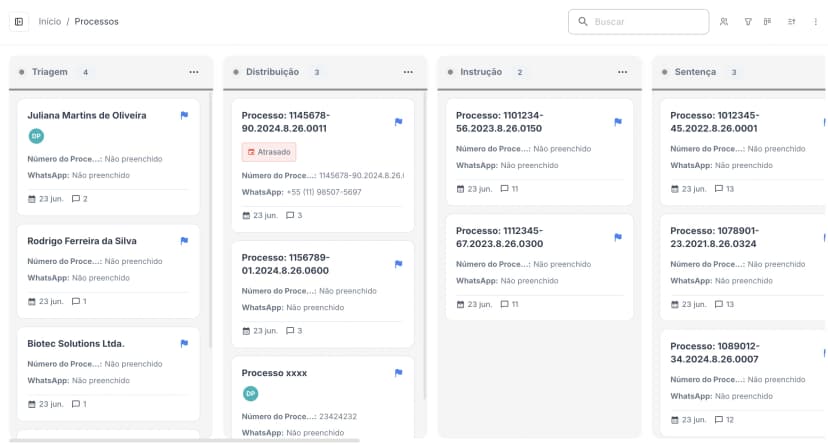Click the Triagem column vertical scrollbar
This screenshot has width=828, height=445.
[x=210, y=222]
